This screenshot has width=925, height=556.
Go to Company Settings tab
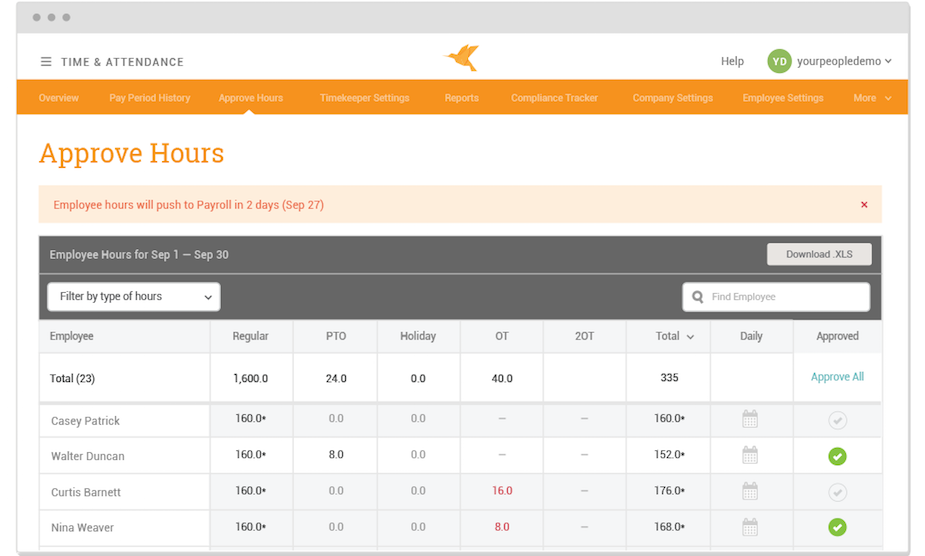pos(673,98)
